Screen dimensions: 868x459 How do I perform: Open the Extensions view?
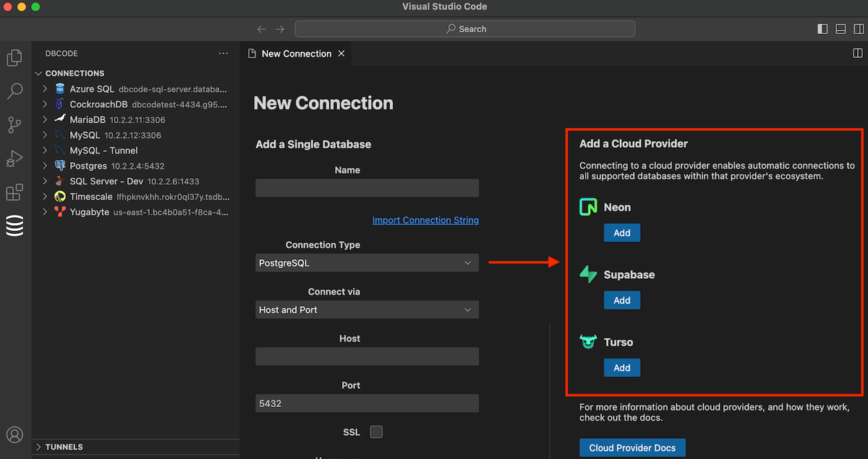point(14,192)
